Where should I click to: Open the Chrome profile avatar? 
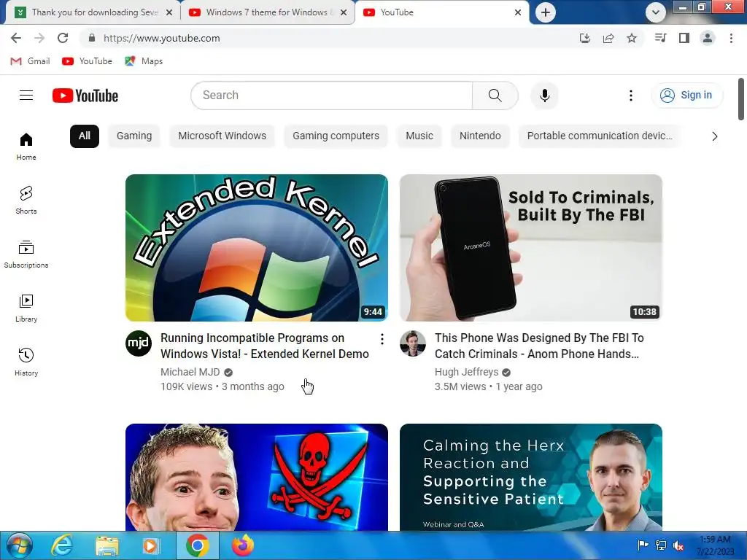[708, 38]
